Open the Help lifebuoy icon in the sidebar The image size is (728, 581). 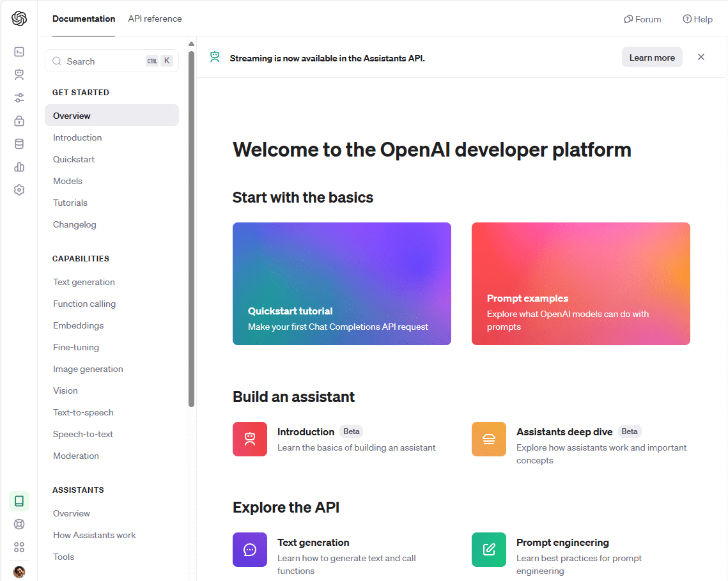pos(19,524)
